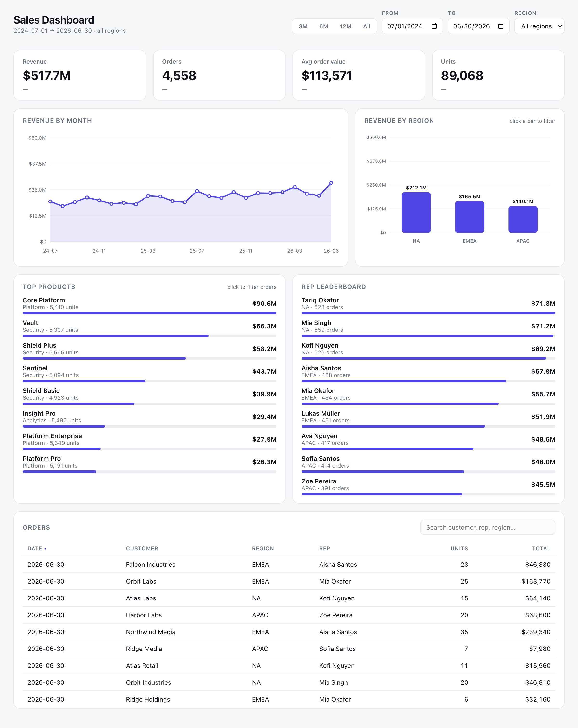Select the Ridge Media order row
This screenshot has width=578, height=728.
point(289,649)
